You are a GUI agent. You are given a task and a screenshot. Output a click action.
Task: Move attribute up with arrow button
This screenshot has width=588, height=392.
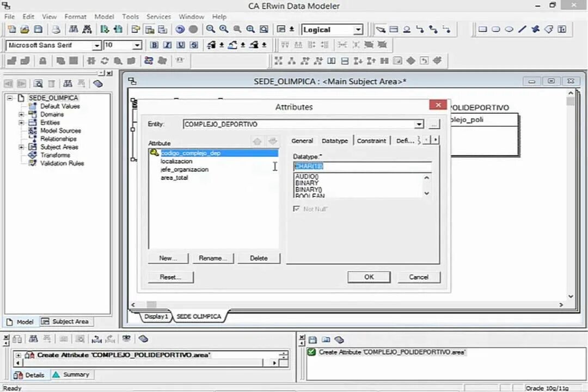257,142
